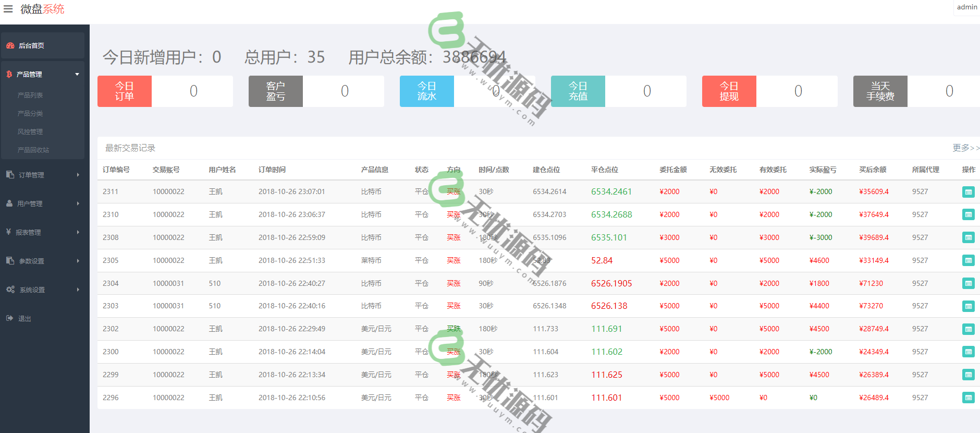Click balance value ¥73270
This screenshot has height=433, width=980.
871,306
